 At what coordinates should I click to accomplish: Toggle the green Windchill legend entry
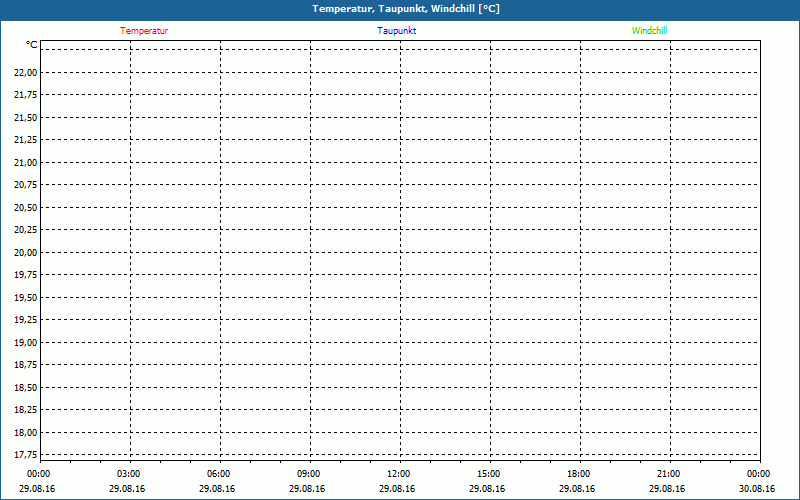coord(649,31)
